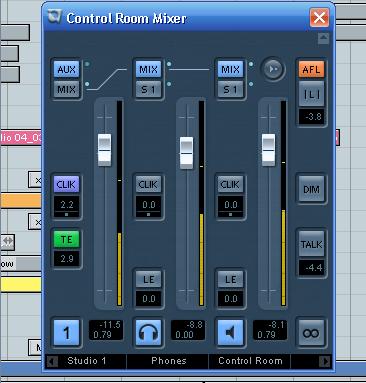This screenshot has width=366, height=383.
Task: Select AUX source for Studio 1
Action: pos(67,69)
